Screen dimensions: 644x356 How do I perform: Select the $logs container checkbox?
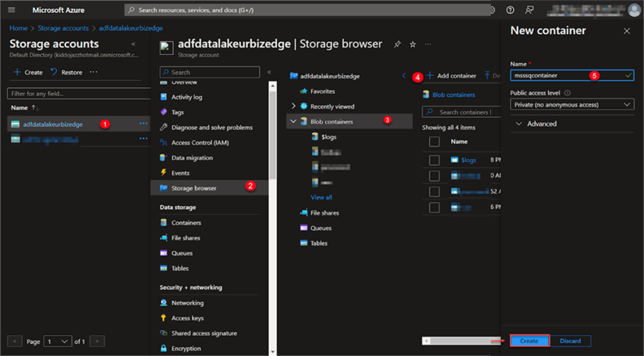[x=434, y=160]
